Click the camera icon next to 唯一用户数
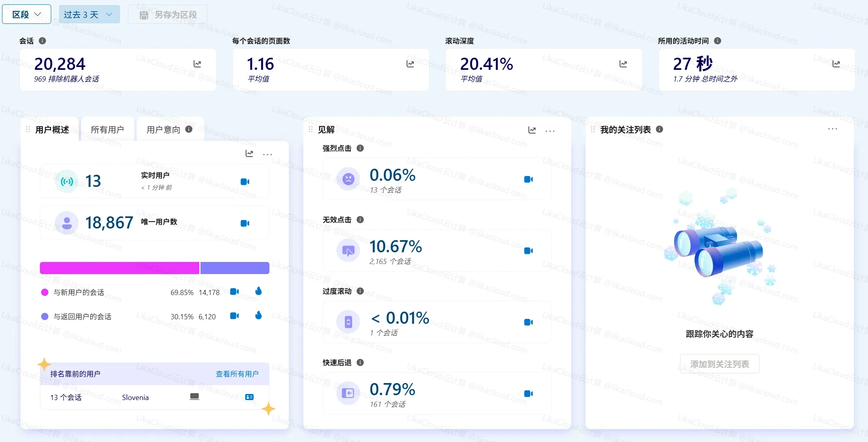This screenshot has width=868, height=442. click(x=245, y=223)
